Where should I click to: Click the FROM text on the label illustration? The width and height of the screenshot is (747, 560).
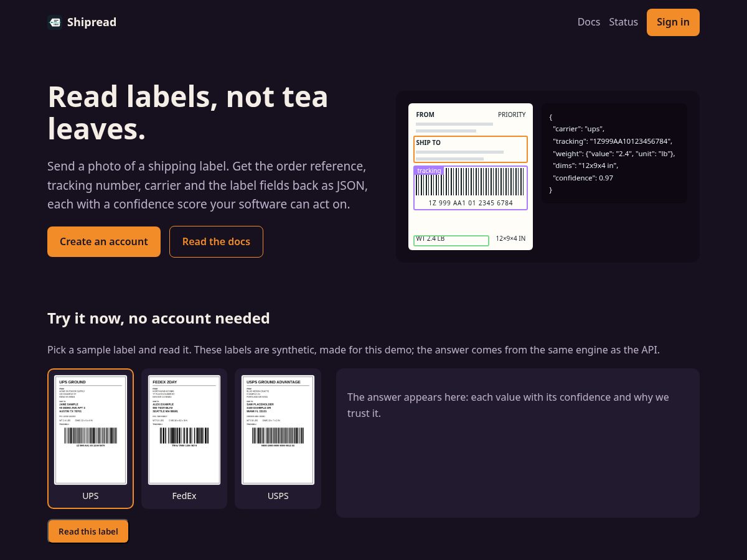click(x=425, y=114)
